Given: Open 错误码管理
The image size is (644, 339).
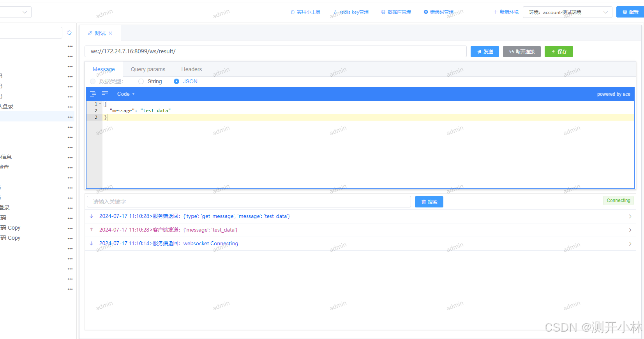Looking at the screenshot, I should [x=439, y=12].
